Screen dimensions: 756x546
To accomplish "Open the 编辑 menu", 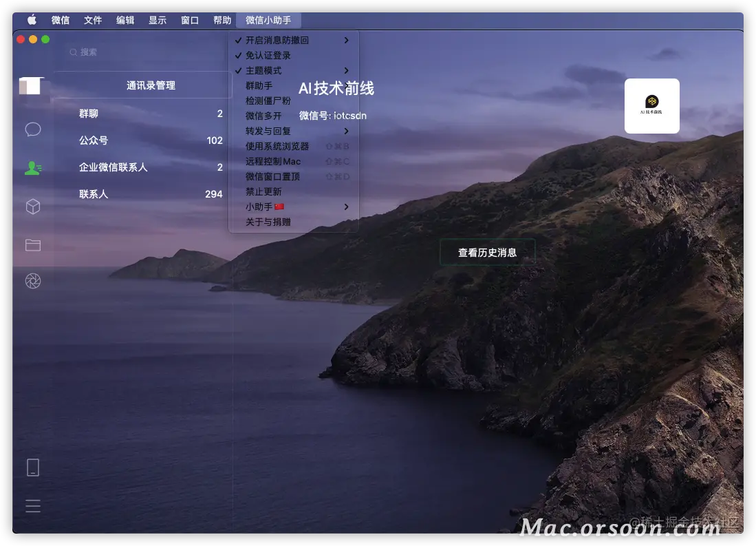I will pos(125,20).
